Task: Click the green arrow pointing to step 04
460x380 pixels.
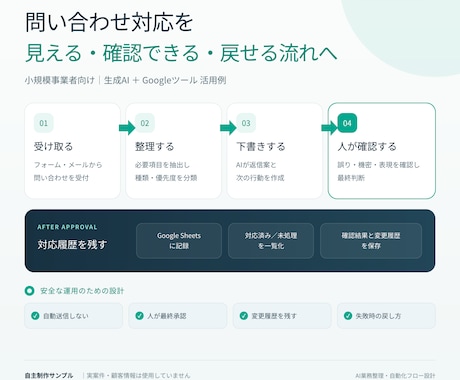Action: coord(329,127)
